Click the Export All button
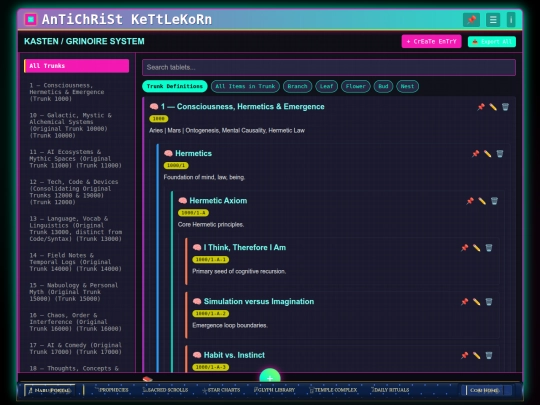The image size is (540, 405). (x=492, y=42)
